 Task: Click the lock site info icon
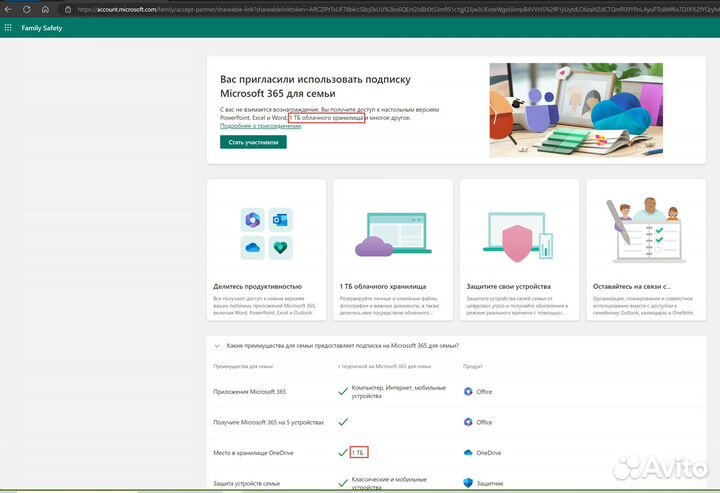click(68, 9)
